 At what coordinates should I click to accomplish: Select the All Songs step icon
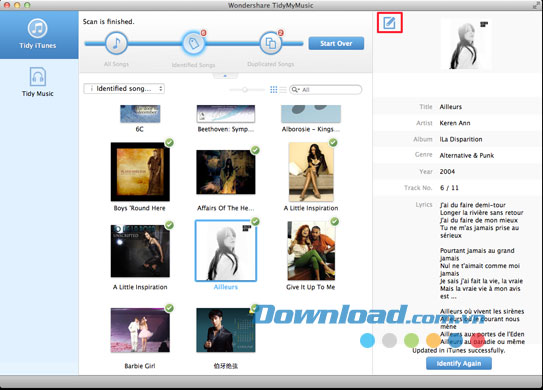(116, 43)
